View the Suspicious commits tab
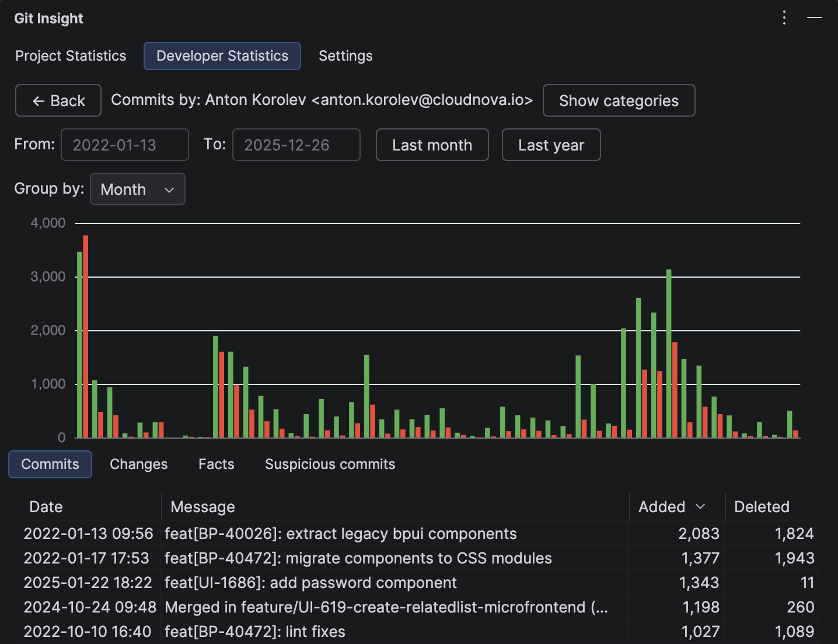The height and width of the screenshot is (644, 838). [x=330, y=464]
